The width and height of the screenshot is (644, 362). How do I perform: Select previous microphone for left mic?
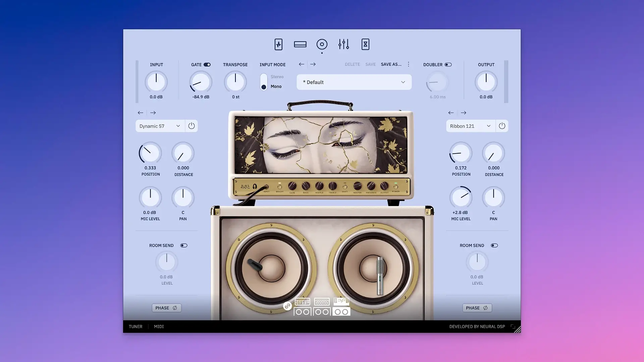[141, 113]
